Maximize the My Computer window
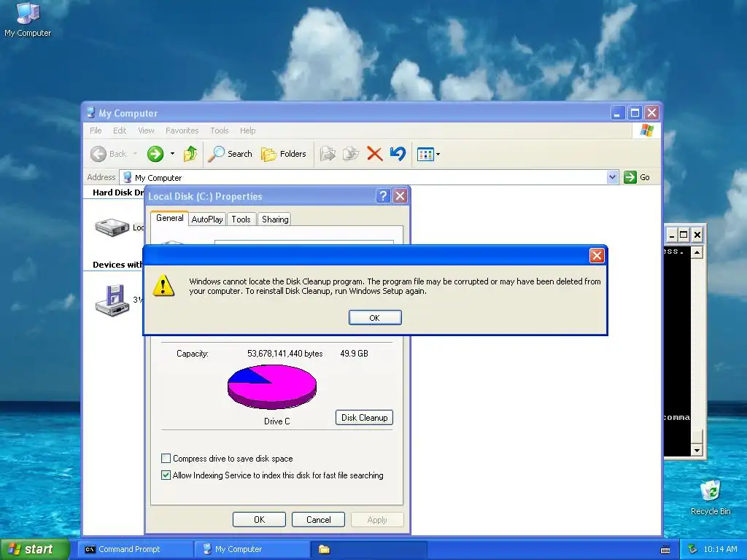747x560 pixels. [x=635, y=113]
